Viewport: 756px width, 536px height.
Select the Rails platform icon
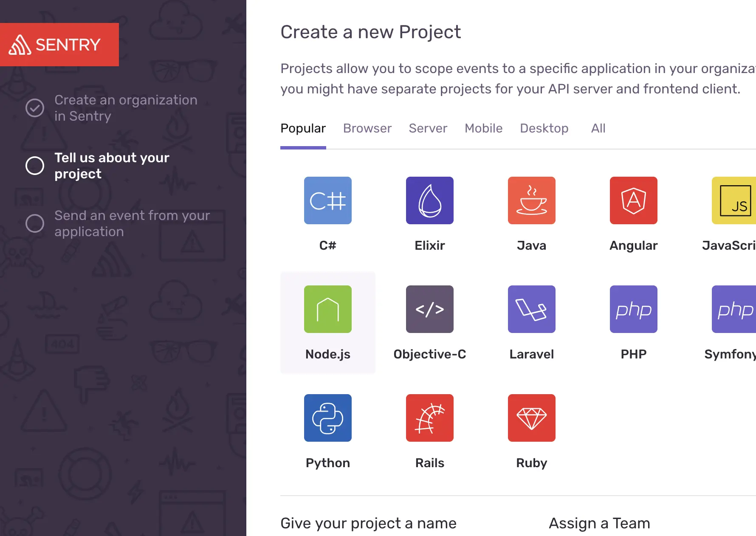(430, 418)
